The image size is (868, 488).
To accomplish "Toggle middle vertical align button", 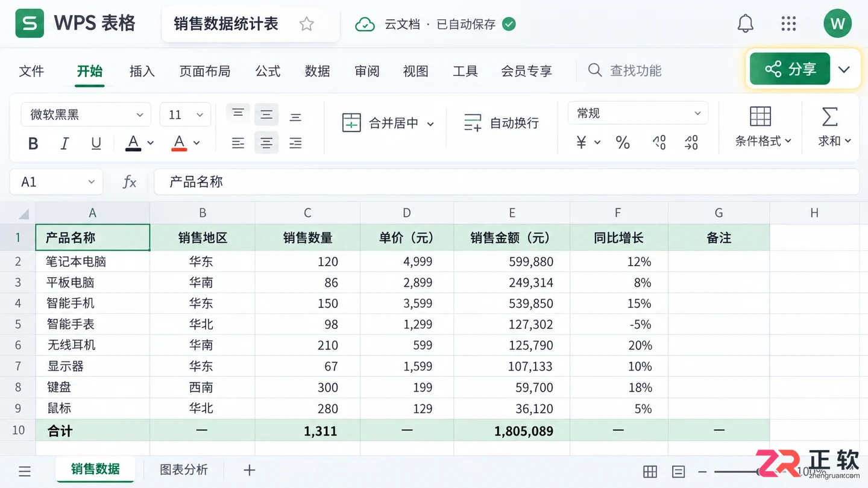I will (x=266, y=114).
